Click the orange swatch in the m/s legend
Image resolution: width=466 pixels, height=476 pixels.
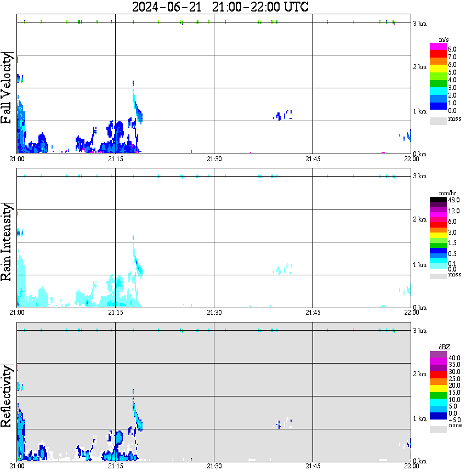[438, 61]
